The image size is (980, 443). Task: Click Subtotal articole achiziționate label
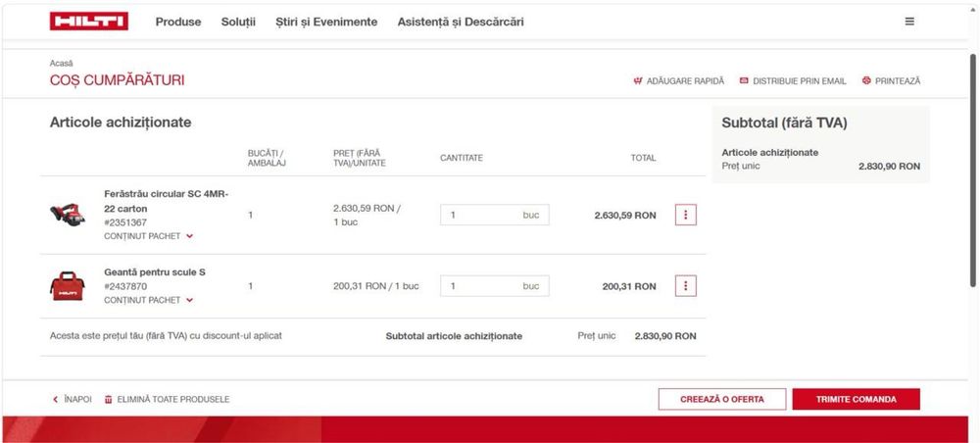(454, 336)
